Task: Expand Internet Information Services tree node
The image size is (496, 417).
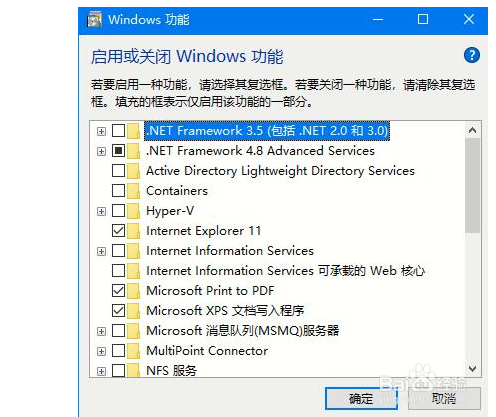Action: coord(101,251)
